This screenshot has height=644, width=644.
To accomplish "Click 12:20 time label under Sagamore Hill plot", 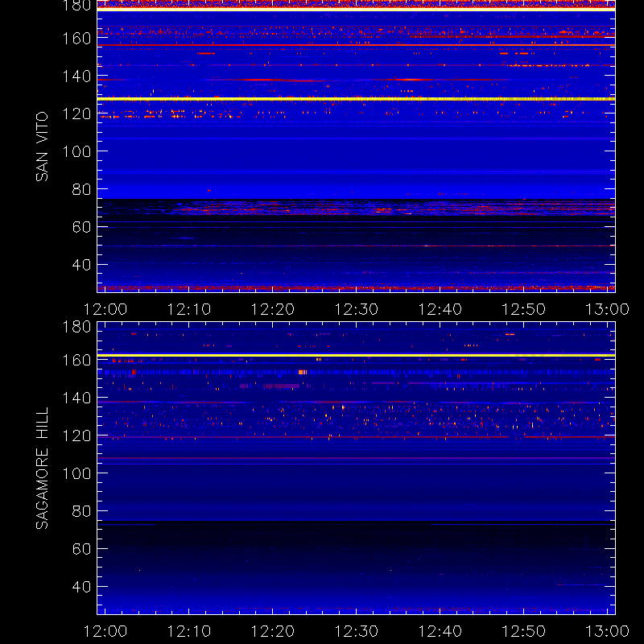I will point(273,631).
